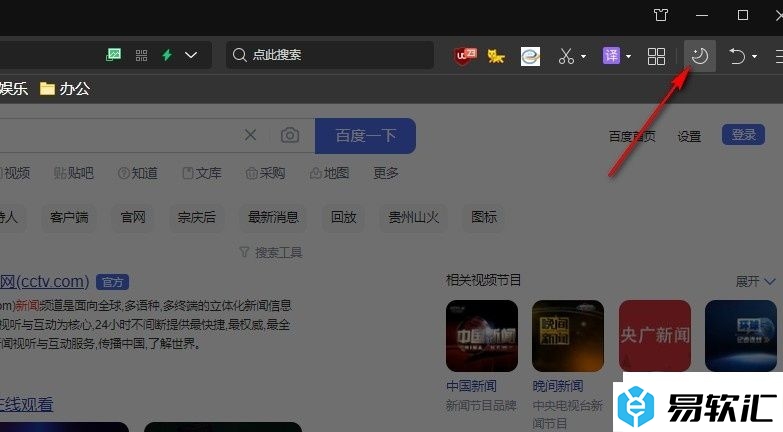Open the uBlock red shield extension

click(x=465, y=55)
